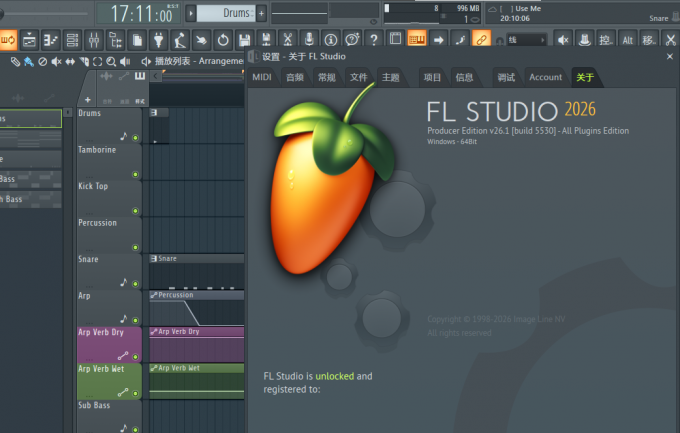Open the Arp Verb Dry clip menu icon

point(154,331)
